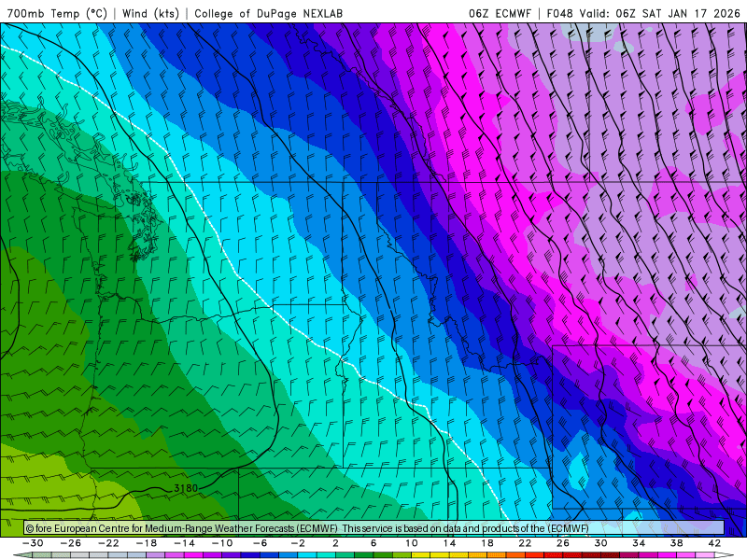Click the 30 color scale label
747x560 pixels.
coord(600,543)
